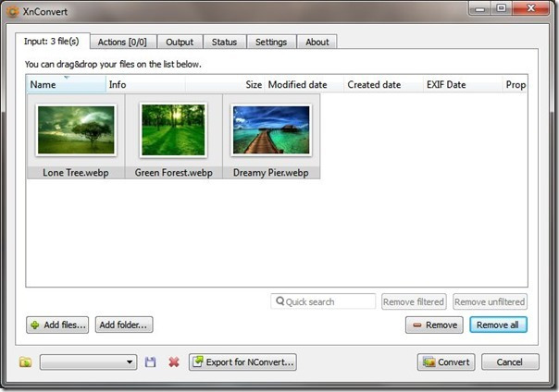This screenshot has width=559, height=392.
Task: Sort by EXIF Date column header
Action: tap(463, 84)
